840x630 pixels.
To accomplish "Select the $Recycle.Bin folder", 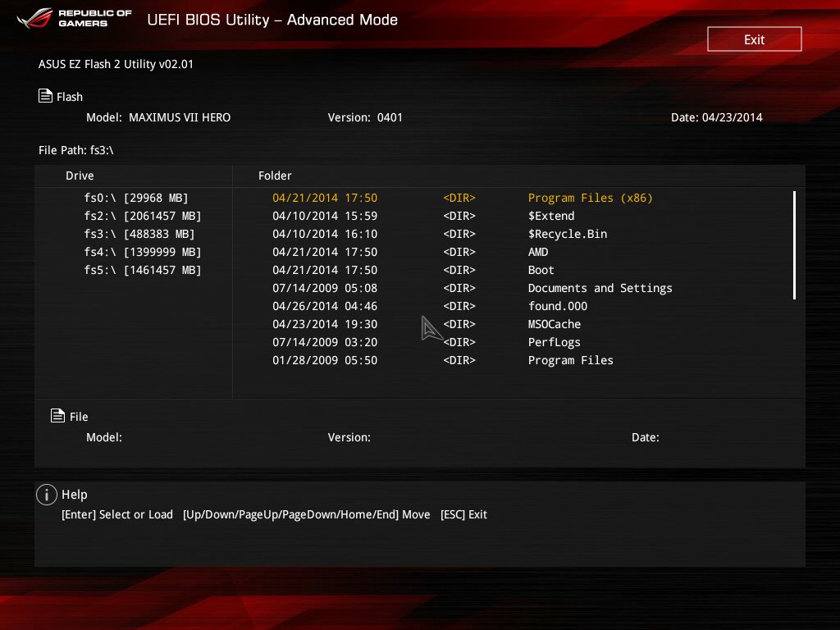I will pyautogui.click(x=568, y=234).
